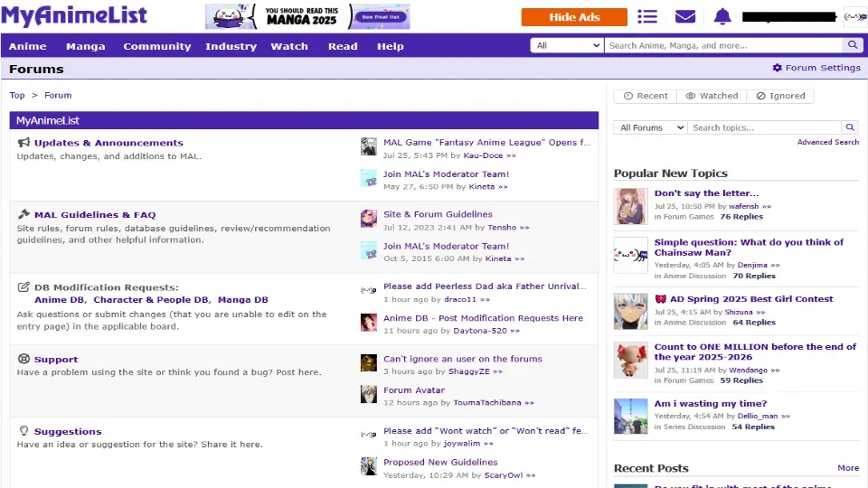Screen dimensions: 868x488
Task: Click the Manga 2025 banner ad
Action: pos(307,16)
